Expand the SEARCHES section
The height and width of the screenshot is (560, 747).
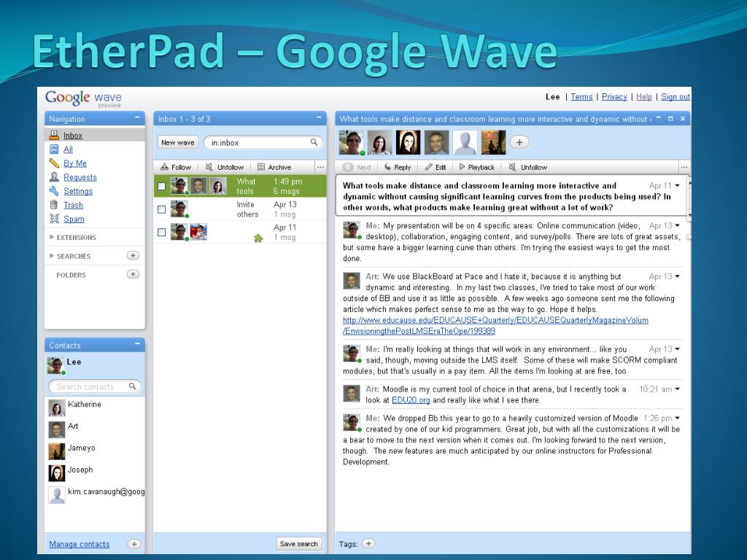[x=69, y=256]
